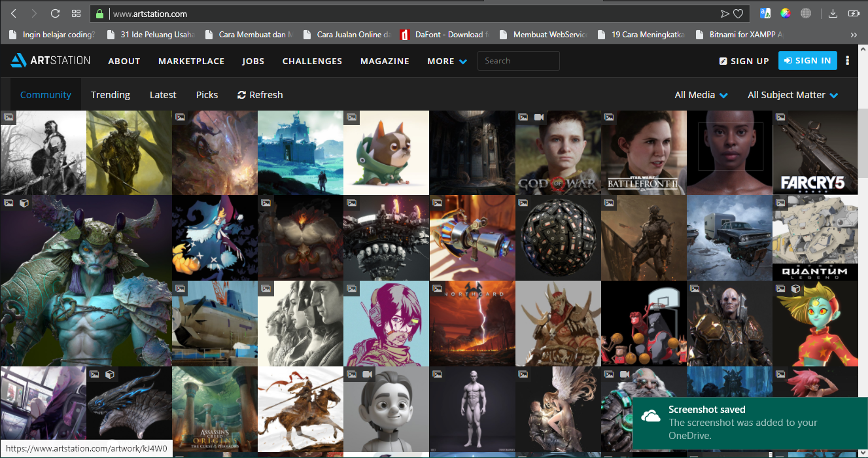Screen dimensions: 868x458
Task: Switch to the Picks tab
Action: 207,95
